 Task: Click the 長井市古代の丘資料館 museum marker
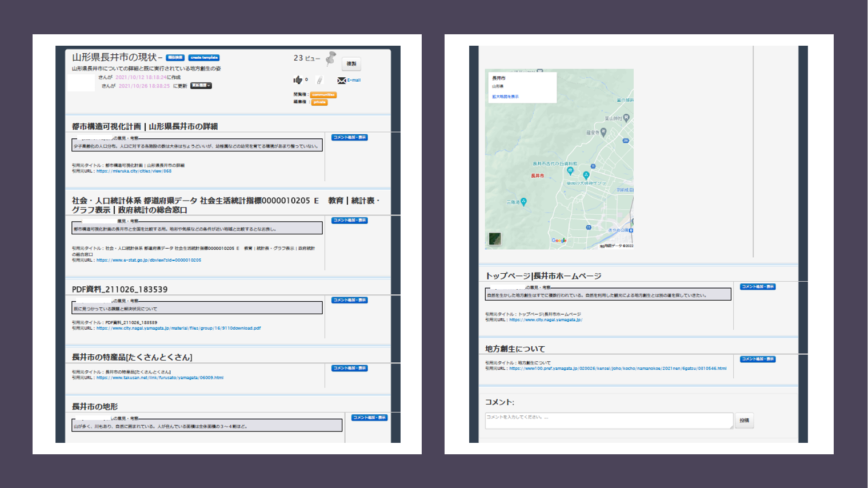pyautogui.click(x=570, y=170)
